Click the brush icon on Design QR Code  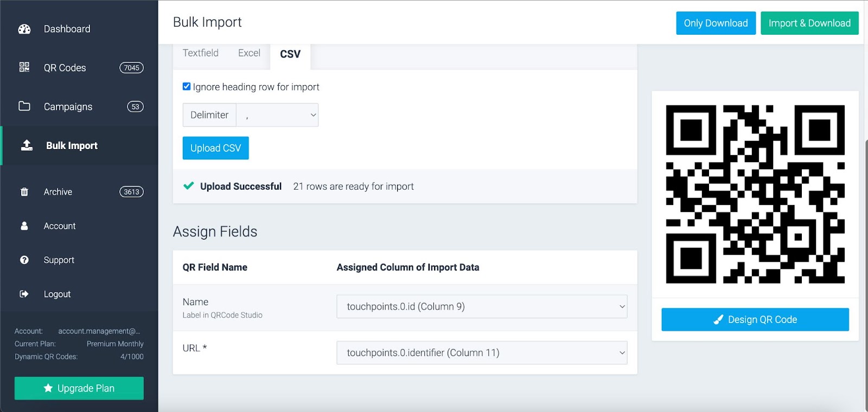point(718,320)
